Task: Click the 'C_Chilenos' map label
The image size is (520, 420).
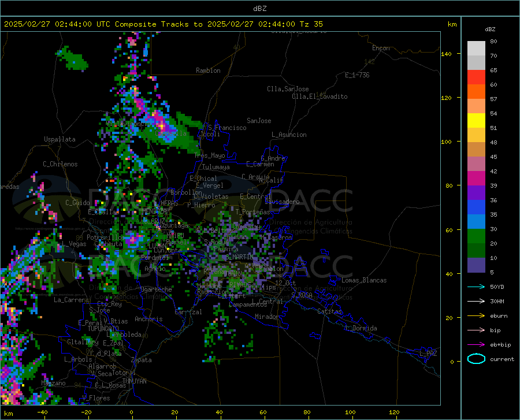Action: tap(60, 164)
